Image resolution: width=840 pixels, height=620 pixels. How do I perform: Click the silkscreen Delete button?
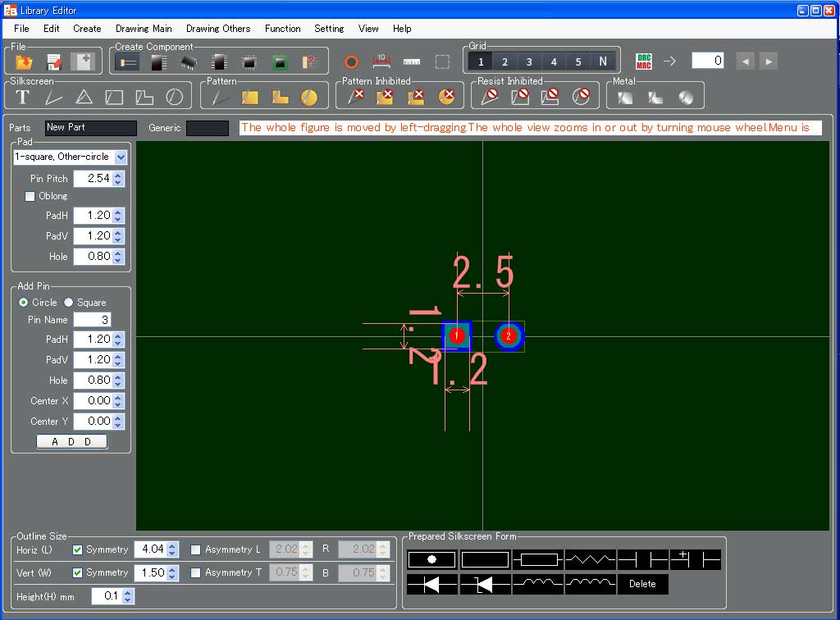tap(642, 584)
